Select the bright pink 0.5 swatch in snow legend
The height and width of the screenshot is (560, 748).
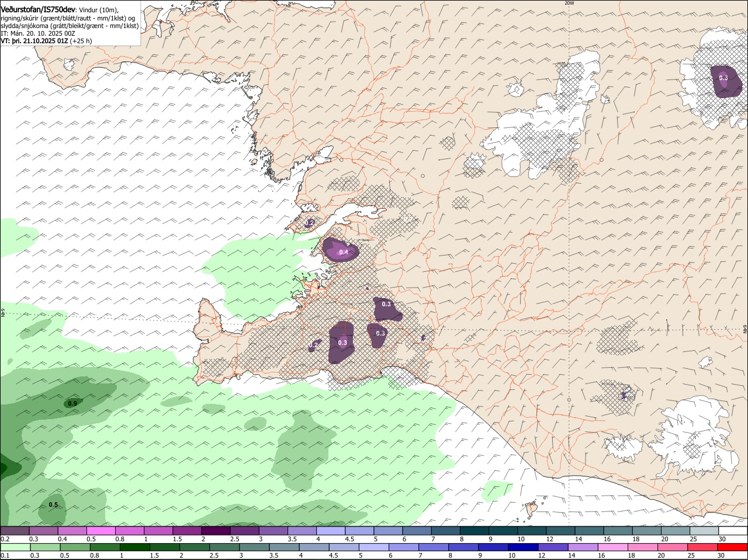coord(101,531)
